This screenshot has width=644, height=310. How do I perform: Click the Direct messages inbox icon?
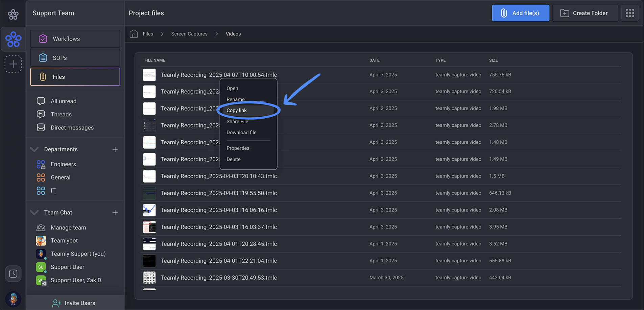(x=41, y=127)
